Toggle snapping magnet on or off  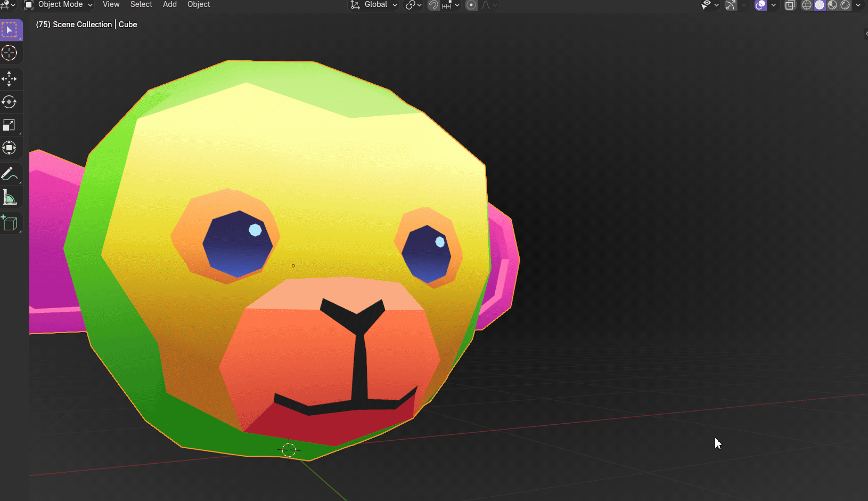tap(433, 5)
